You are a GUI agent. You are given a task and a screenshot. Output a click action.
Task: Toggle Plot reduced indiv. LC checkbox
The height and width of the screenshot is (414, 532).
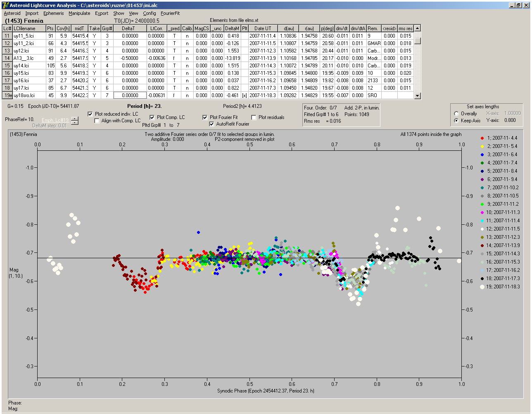90,114
